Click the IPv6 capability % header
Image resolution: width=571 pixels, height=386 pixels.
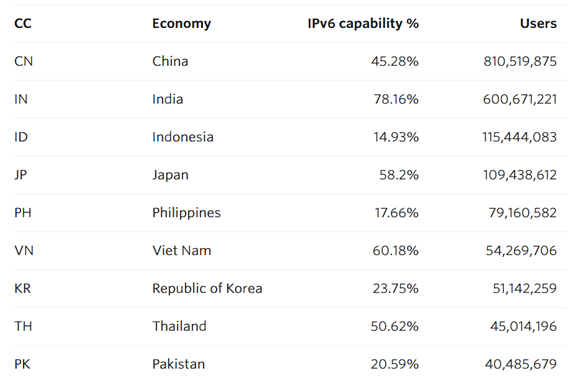[363, 24]
